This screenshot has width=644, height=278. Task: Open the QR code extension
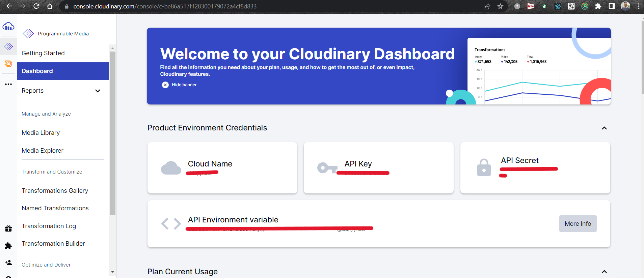click(x=571, y=6)
